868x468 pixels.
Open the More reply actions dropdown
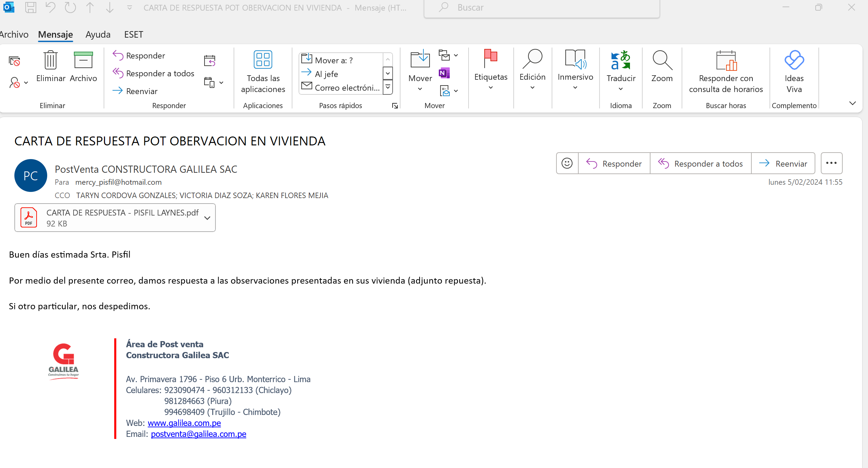(x=214, y=82)
